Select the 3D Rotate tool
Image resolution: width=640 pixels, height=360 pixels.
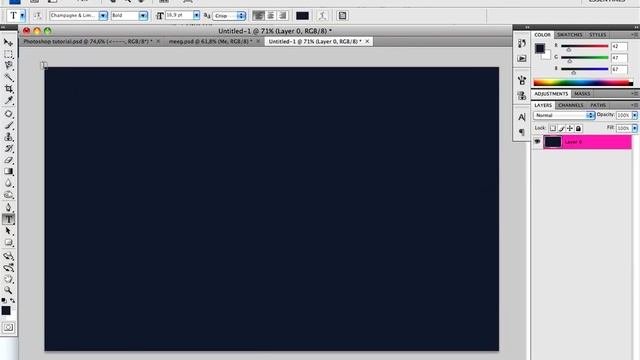point(8,256)
